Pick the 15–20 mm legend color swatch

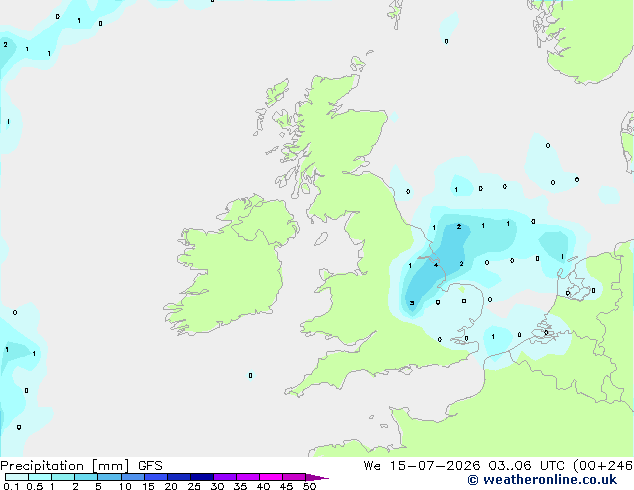[156, 477]
